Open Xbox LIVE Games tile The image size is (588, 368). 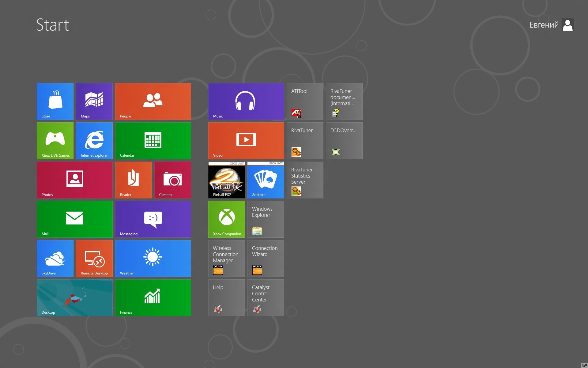[x=55, y=141]
